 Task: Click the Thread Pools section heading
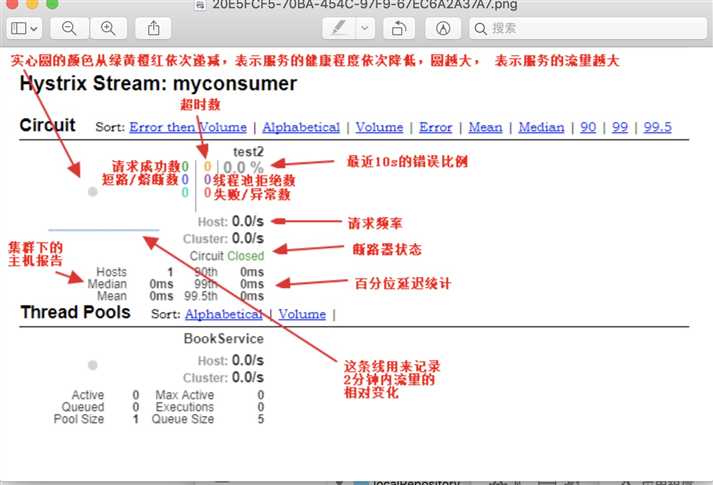point(75,312)
